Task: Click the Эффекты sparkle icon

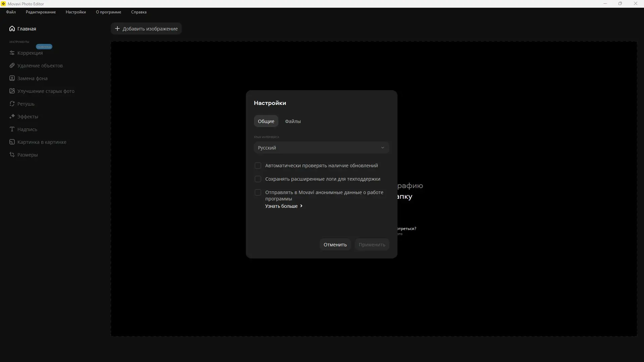Action: pyautogui.click(x=12, y=116)
